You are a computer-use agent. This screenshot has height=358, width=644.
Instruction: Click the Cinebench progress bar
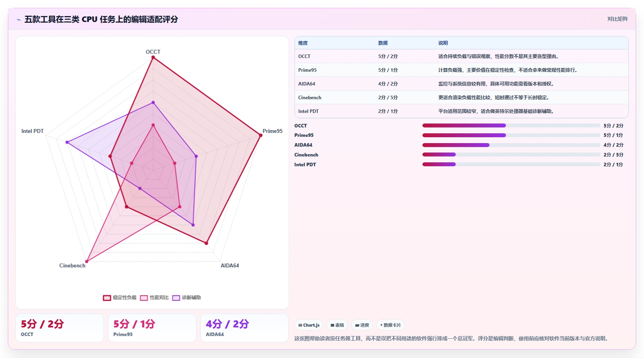pos(511,154)
